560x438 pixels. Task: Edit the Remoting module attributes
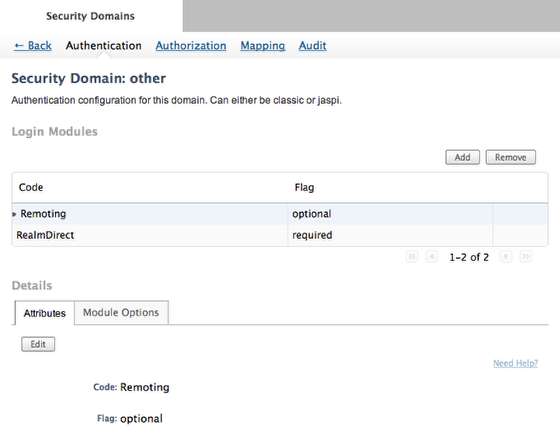tap(38, 344)
